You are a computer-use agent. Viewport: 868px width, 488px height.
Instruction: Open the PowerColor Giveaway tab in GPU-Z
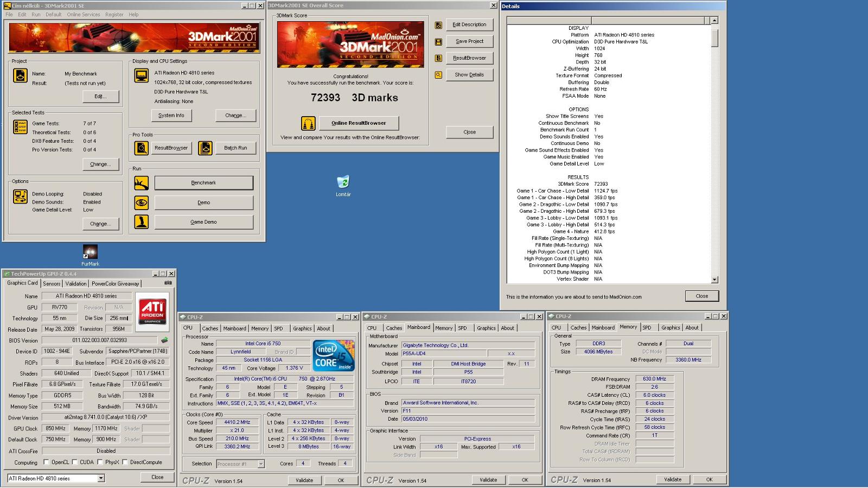pyautogui.click(x=115, y=283)
